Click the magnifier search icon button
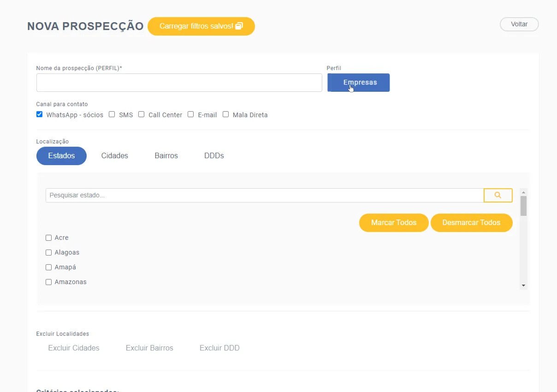The image size is (557, 392). 498,195
